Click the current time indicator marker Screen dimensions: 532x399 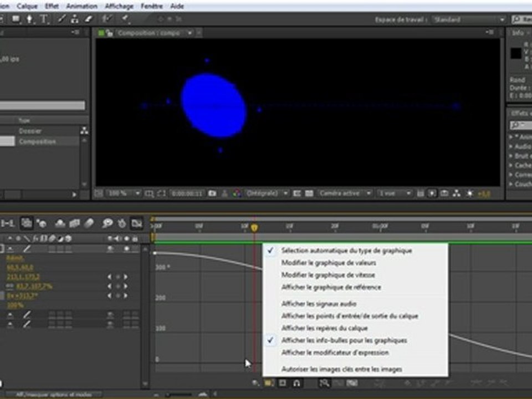pos(254,228)
